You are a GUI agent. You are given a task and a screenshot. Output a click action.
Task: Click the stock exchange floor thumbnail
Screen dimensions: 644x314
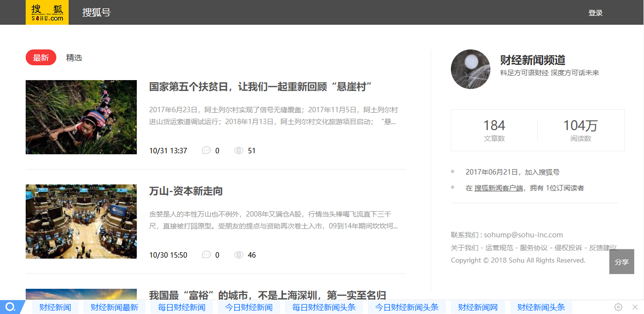pos(81,222)
